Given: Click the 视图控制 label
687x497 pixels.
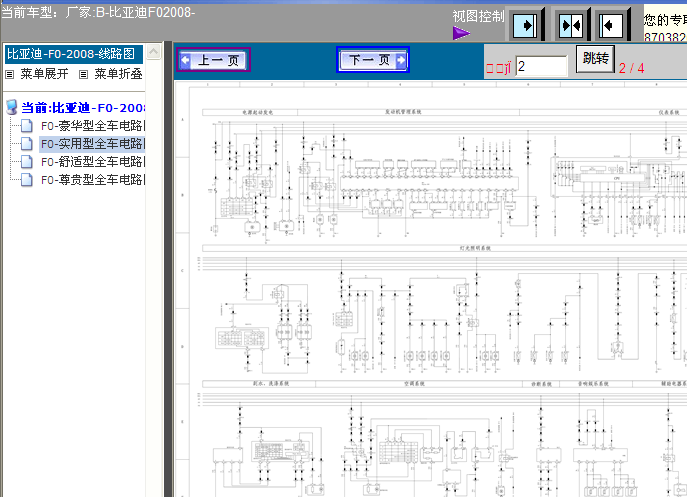Looking at the screenshot, I should [x=478, y=16].
